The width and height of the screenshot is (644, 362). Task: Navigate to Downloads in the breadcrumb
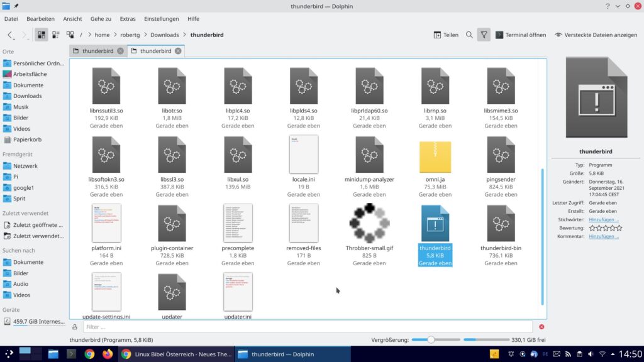(164, 35)
